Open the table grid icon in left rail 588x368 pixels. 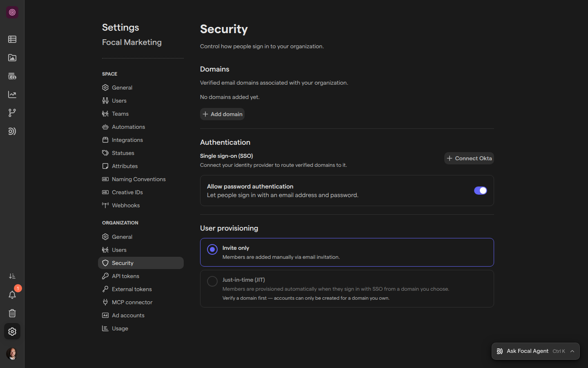point(12,39)
